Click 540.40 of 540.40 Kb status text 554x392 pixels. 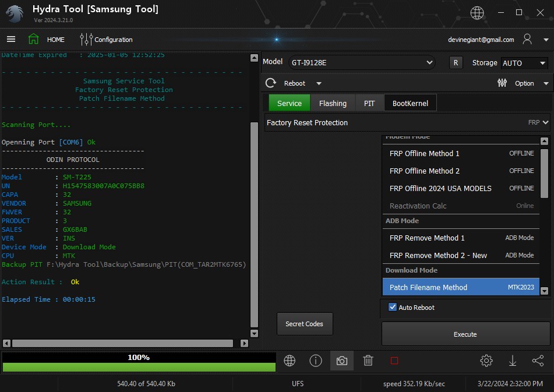pos(146,383)
